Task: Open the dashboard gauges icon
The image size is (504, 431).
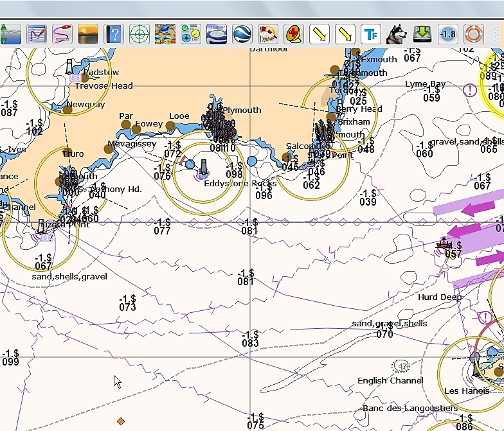Action: pyautogui.click(x=190, y=34)
